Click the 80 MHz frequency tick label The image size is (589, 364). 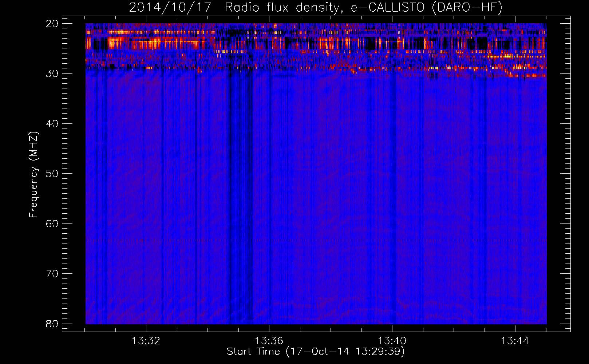[52, 324]
